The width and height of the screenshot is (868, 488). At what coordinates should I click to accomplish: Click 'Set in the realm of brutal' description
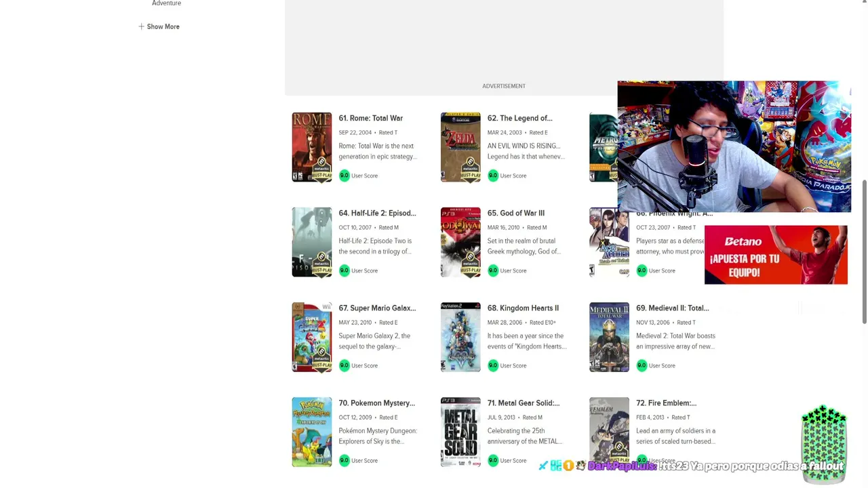pos(524,246)
